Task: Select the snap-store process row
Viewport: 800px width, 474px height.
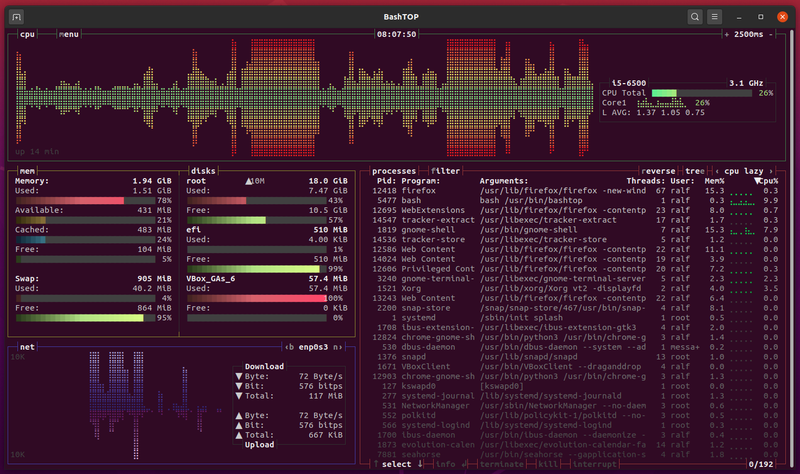Action: pos(575,308)
